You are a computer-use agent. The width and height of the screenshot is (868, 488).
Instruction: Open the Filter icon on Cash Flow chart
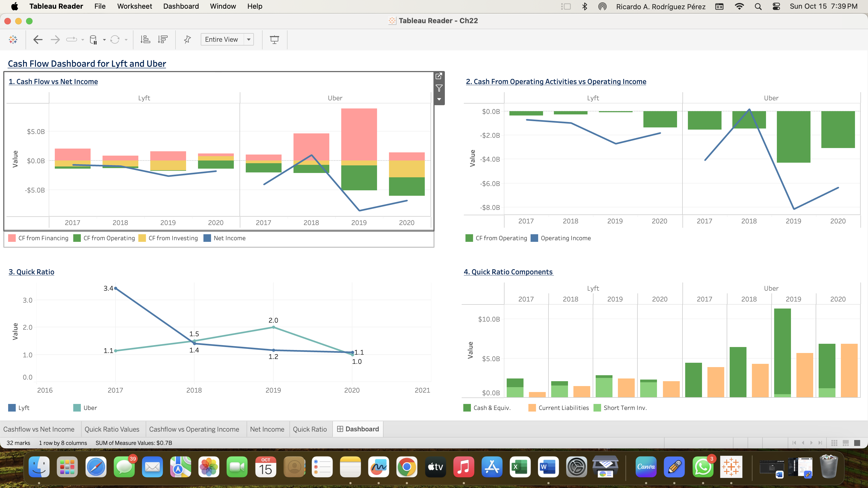click(x=439, y=88)
